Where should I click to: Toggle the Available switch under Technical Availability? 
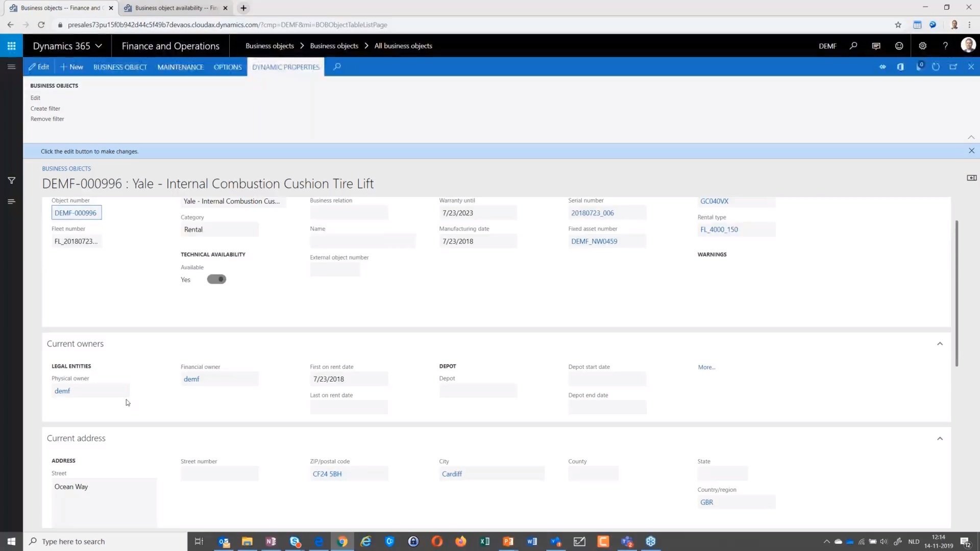(x=216, y=279)
